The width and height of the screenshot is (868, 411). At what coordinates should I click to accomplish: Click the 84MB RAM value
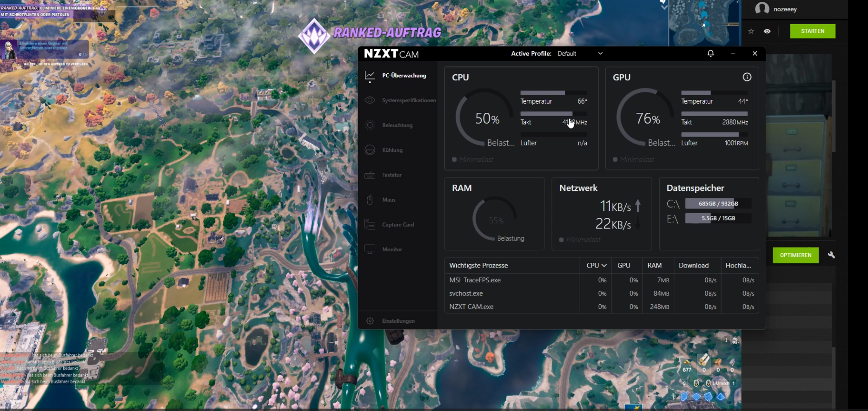(661, 294)
